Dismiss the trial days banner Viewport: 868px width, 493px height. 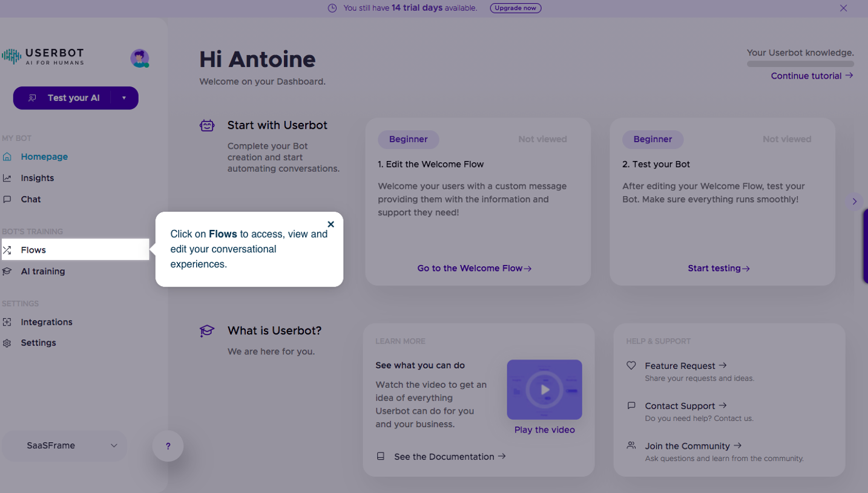843,8
